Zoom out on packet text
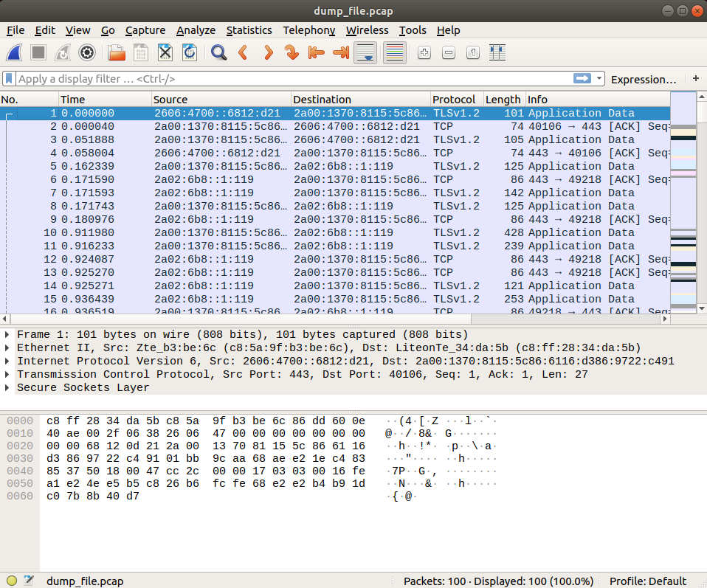Viewport: 707px width, 588px height. click(449, 53)
